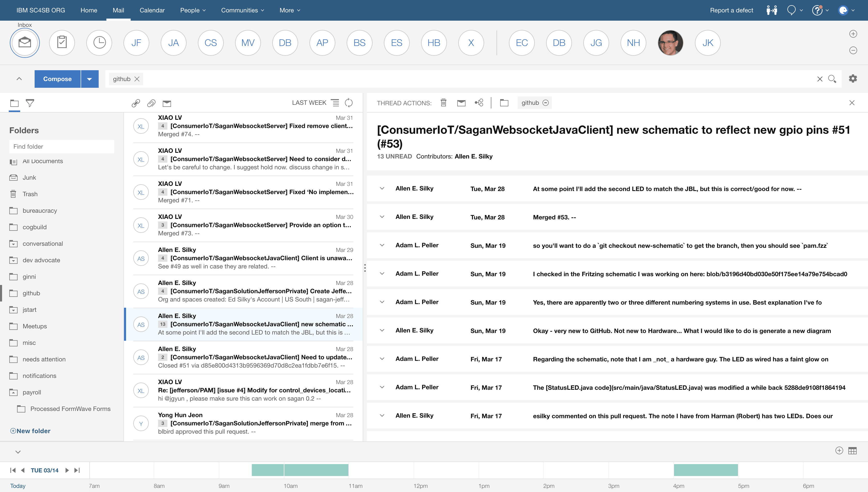The image size is (868, 492).
Task: Open the clock waiting-for icon
Action: (99, 43)
